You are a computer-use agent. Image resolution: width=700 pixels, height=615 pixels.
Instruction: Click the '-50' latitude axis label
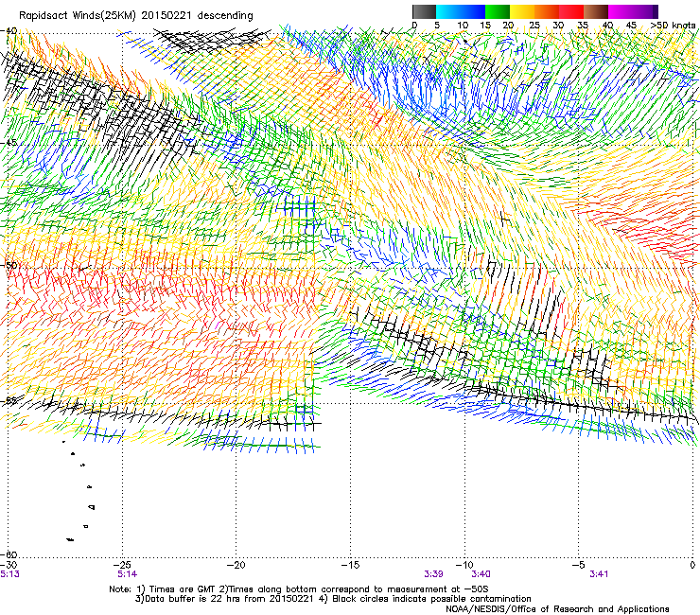[x=9, y=265]
